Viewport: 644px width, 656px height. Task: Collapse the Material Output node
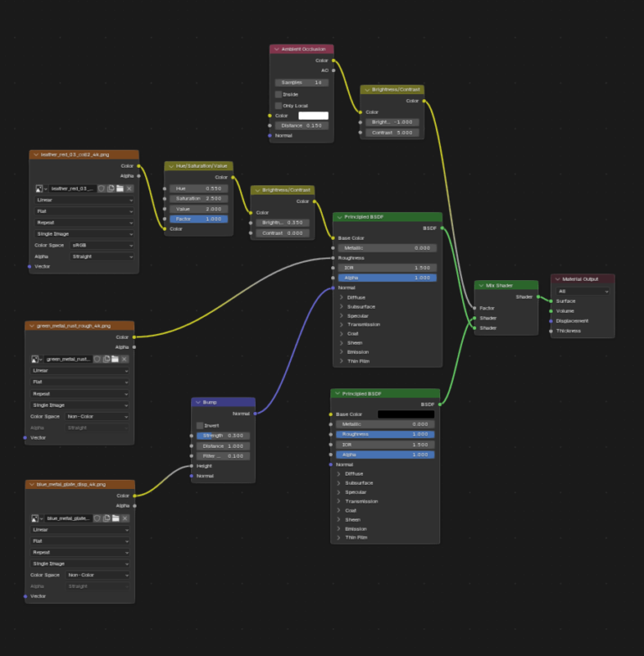click(x=558, y=279)
